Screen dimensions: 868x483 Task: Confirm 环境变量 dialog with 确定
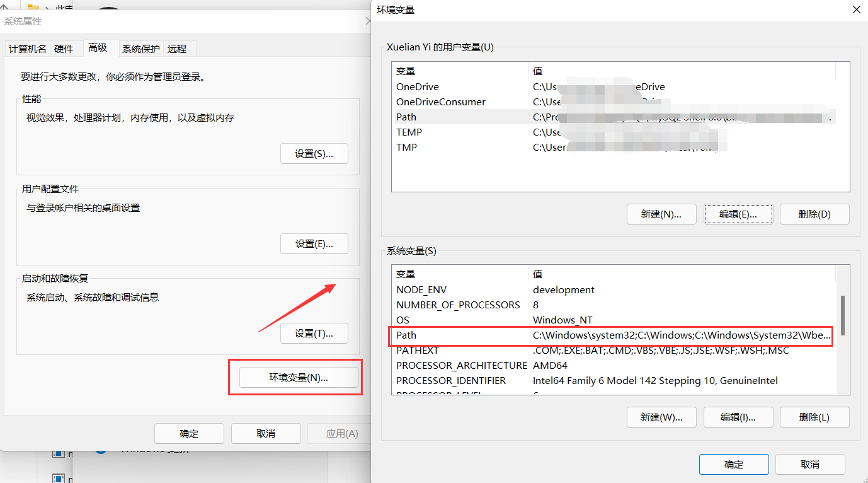tap(734, 465)
